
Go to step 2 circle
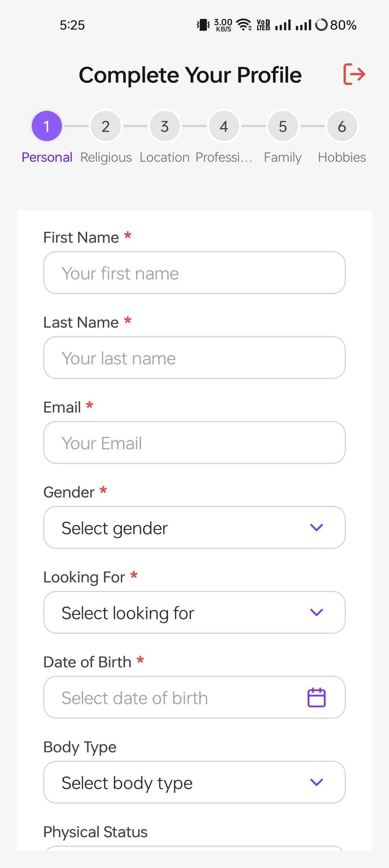pos(106,126)
